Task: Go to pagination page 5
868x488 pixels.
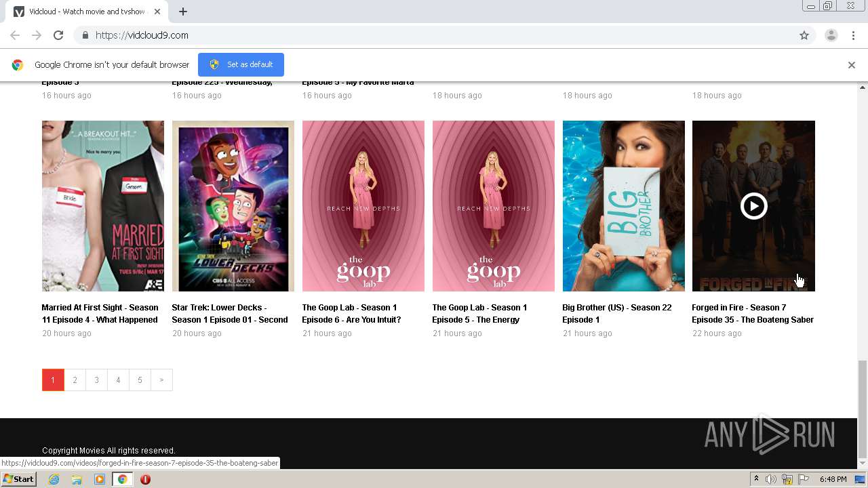Action: coord(140,380)
